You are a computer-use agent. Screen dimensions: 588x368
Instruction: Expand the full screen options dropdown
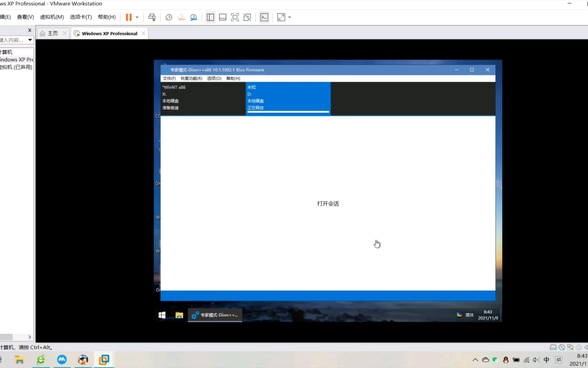[x=290, y=17]
